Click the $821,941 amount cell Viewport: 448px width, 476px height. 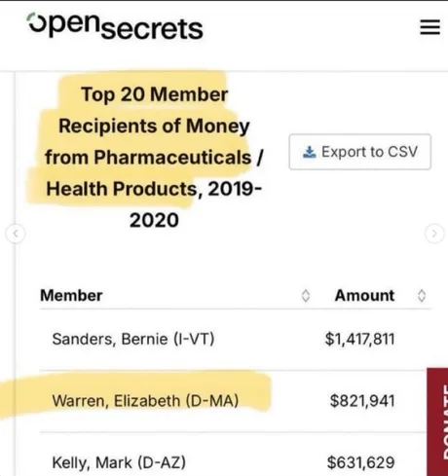click(362, 401)
